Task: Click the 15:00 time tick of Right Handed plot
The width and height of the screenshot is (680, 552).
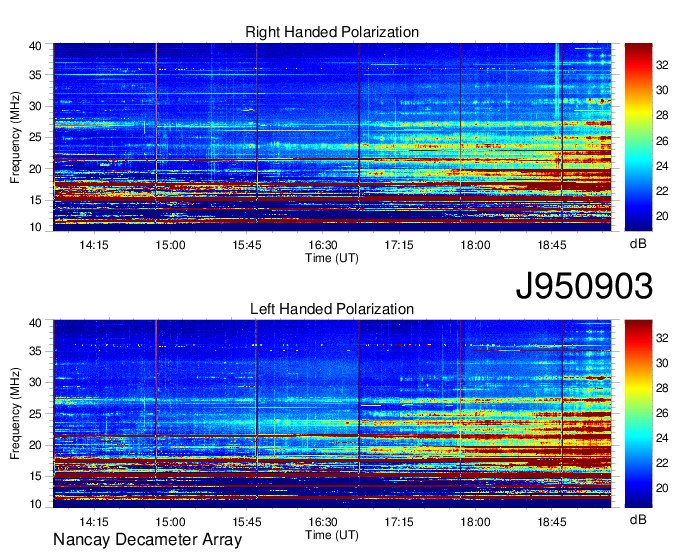Action: pyautogui.click(x=170, y=245)
